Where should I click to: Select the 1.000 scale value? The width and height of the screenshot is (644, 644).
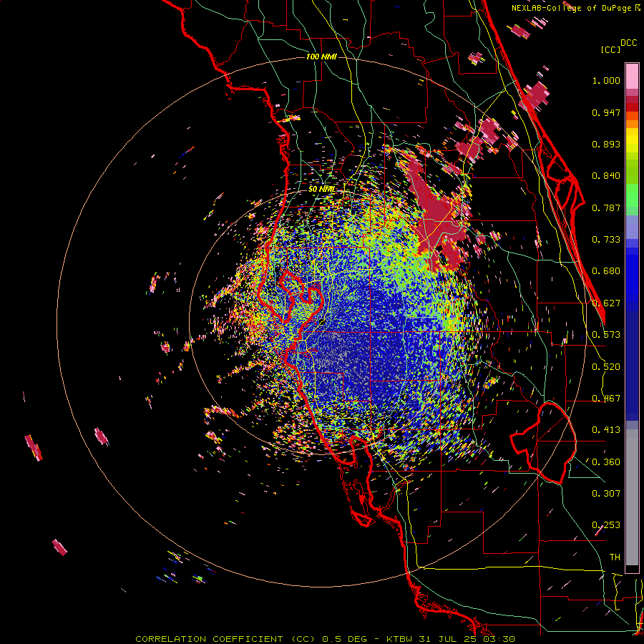[606, 80]
